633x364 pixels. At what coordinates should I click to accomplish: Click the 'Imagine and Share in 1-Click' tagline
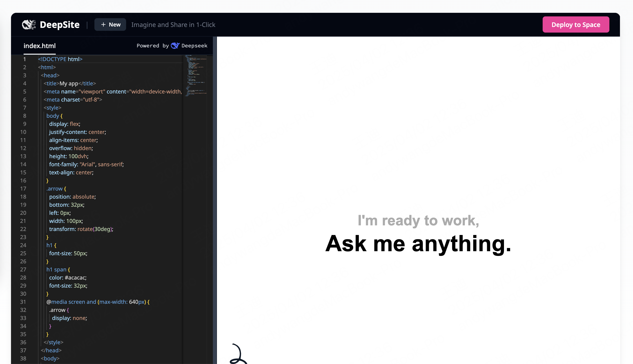173,24
